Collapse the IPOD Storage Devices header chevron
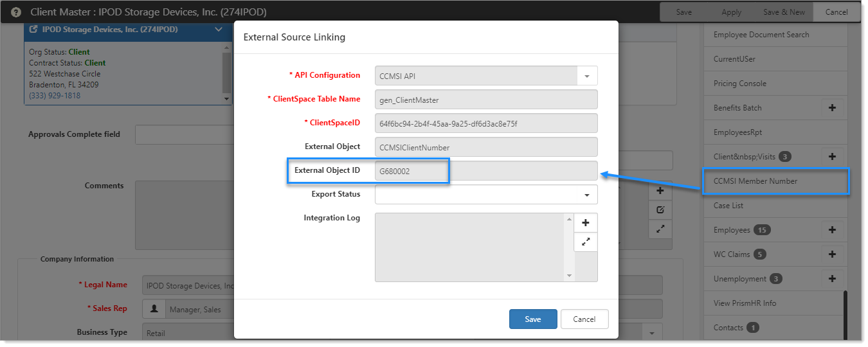Image resolution: width=868 pixels, height=347 pixels. point(219,30)
